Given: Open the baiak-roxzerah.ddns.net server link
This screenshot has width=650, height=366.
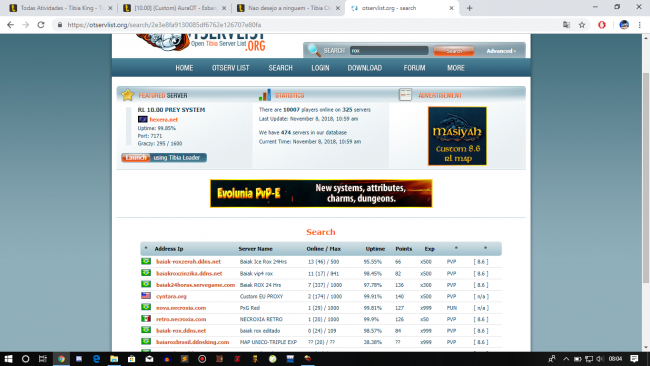Looking at the screenshot, I should point(188,262).
